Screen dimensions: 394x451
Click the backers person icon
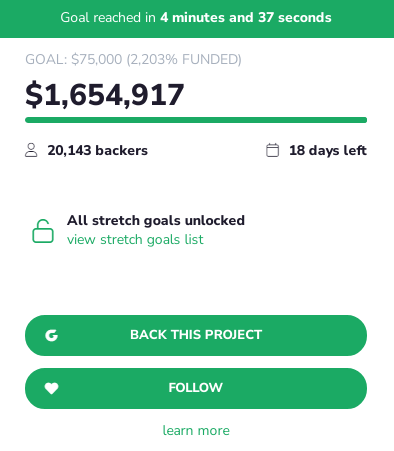pyautogui.click(x=31, y=150)
